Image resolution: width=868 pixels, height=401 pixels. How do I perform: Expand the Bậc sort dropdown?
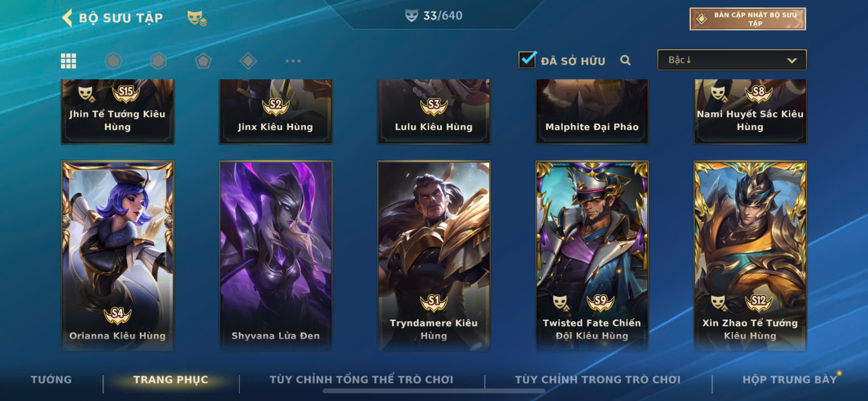[x=732, y=60]
